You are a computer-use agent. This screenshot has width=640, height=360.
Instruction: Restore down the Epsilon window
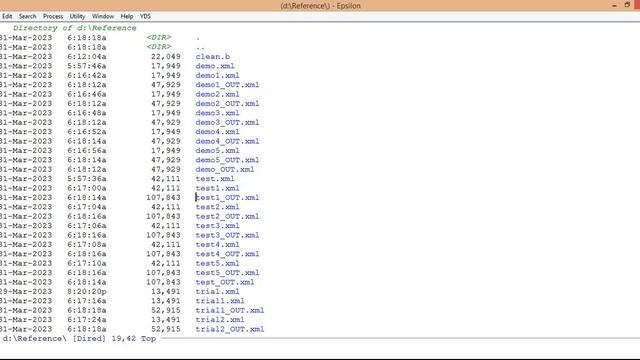click(627, 5)
